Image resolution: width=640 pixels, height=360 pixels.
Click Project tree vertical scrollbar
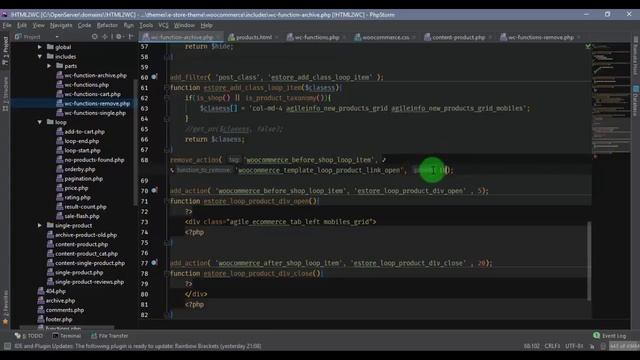pyautogui.click(x=136, y=143)
